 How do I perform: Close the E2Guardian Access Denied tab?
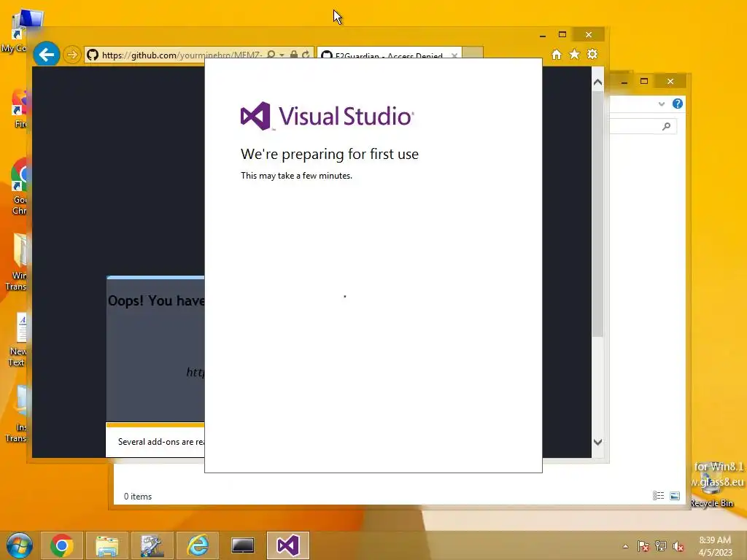coord(454,55)
